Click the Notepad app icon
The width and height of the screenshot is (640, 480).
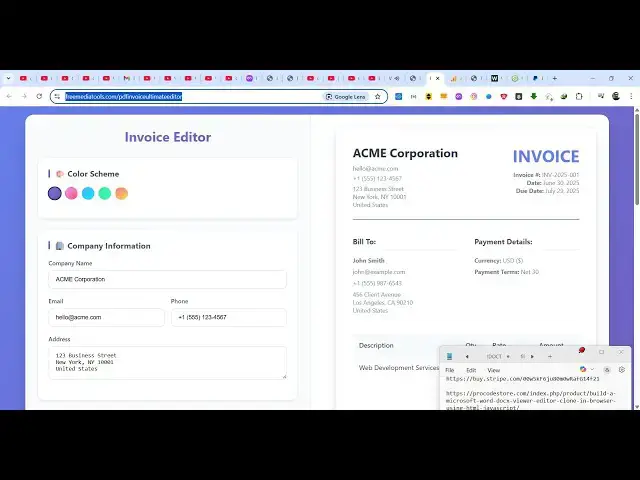(449, 356)
